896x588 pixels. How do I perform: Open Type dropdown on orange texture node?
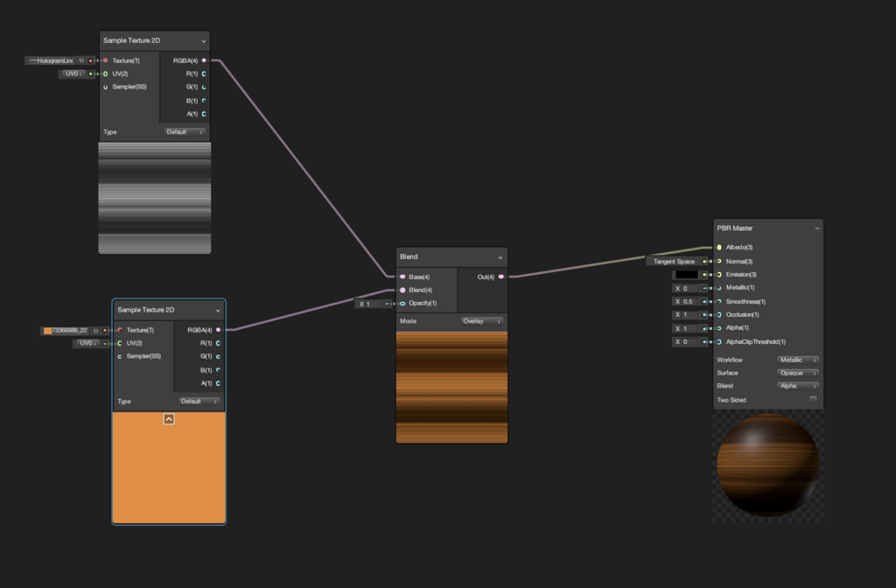199,401
